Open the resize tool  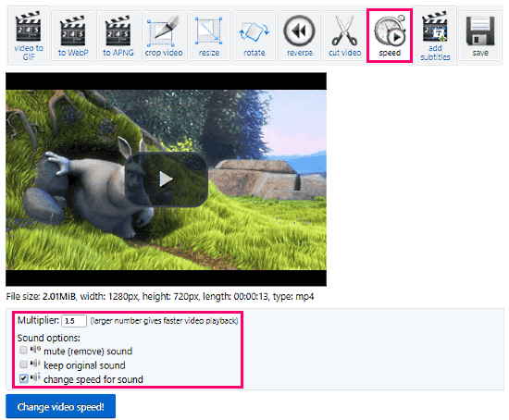pyautogui.click(x=209, y=35)
